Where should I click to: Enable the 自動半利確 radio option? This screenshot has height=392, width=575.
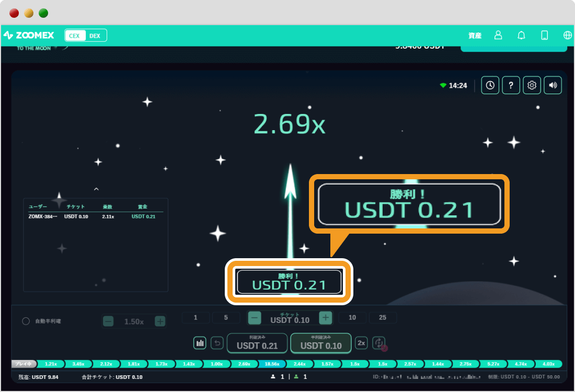[x=26, y=321]
